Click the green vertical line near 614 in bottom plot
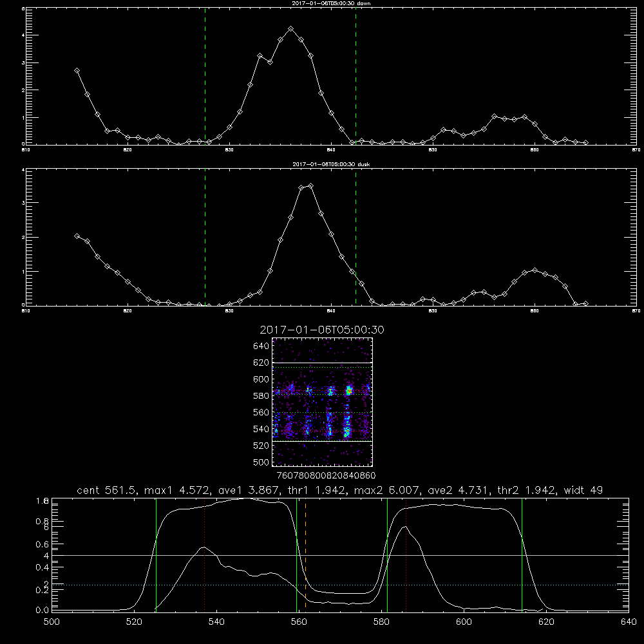The height and width of the screenshot is (644, 644). coord(522,555)
